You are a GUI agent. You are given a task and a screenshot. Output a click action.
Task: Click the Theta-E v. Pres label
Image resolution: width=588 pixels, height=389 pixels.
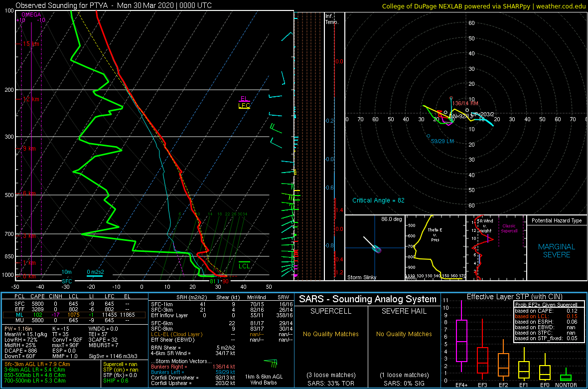pyautogui.click(x=435, y=234)
